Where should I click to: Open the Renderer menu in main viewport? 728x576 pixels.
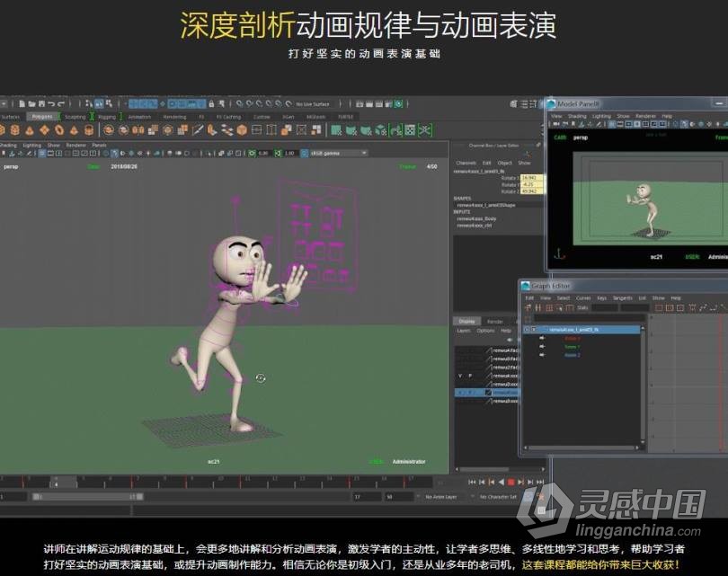tap(75, 146)
